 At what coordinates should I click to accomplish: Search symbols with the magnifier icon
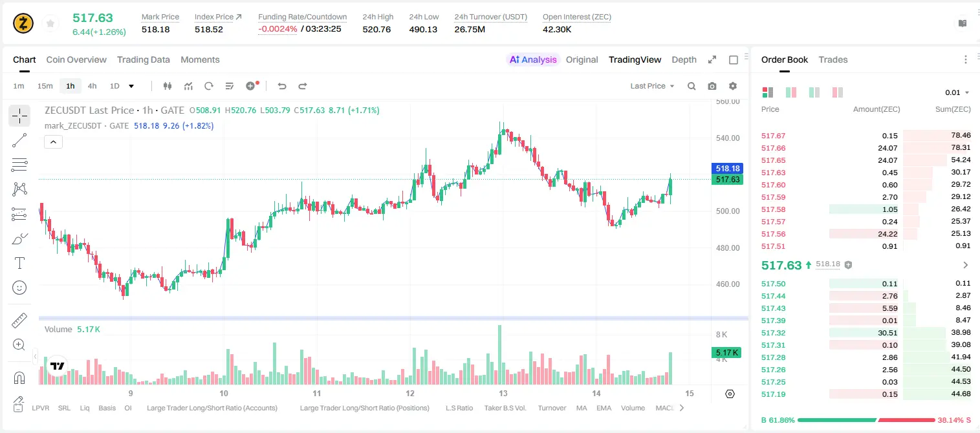[x=691, y=86]
